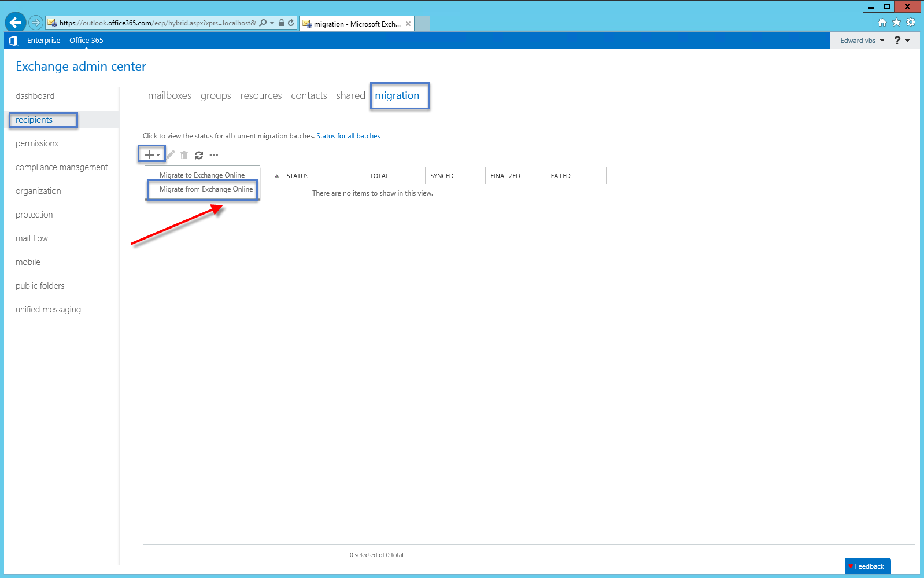Image resolution: width=924 pixels, height=578 pixels.
Task: Refresh the migration batch list
Action: [x=199, y=155]
